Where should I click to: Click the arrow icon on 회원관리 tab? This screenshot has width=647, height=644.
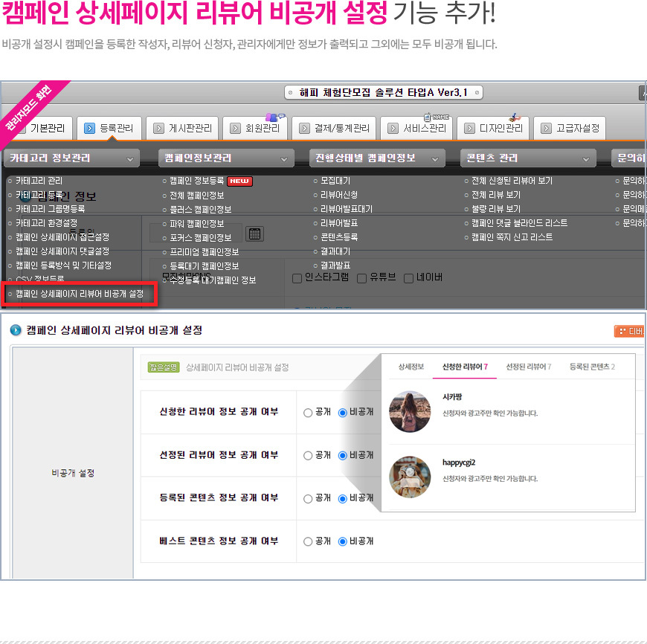tap(235, 129)
